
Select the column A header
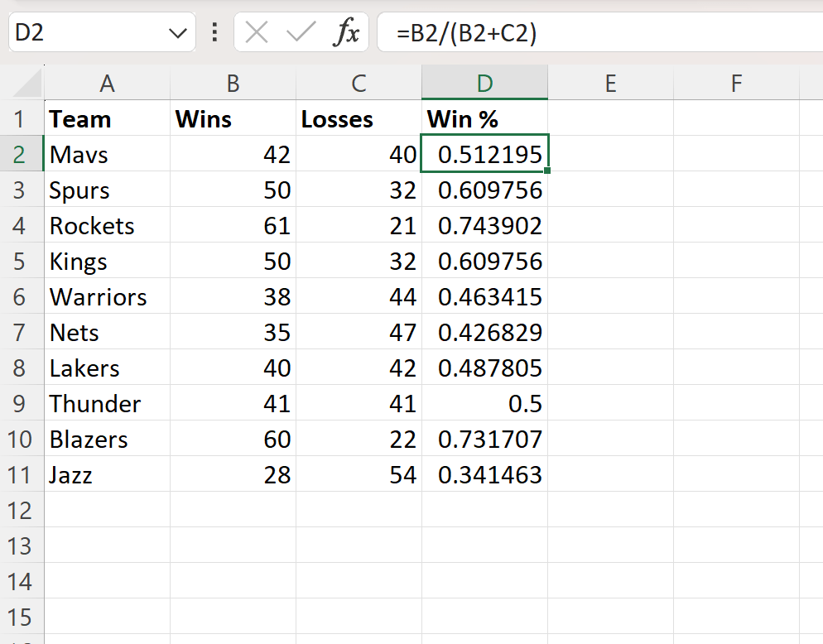tap(107, 83)
